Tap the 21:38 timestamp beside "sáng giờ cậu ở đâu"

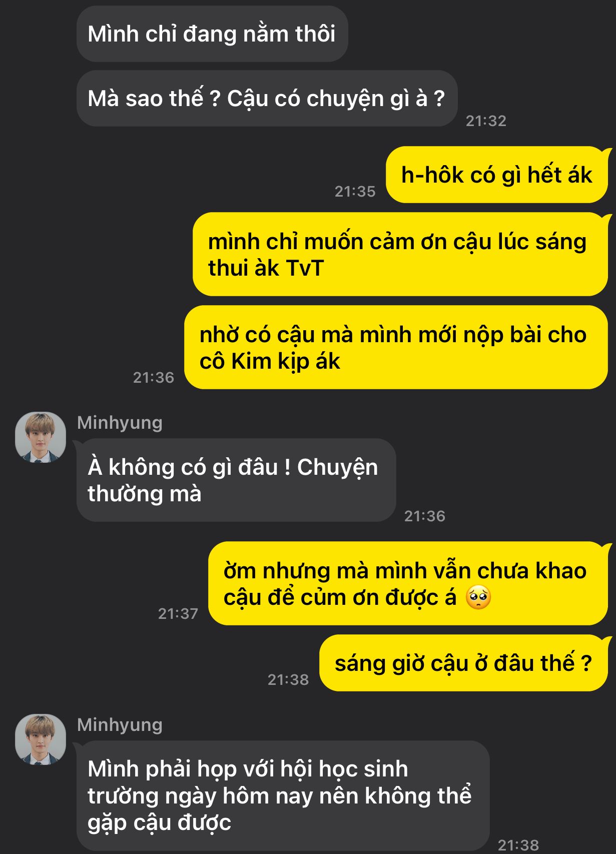[x=288, y=680]
